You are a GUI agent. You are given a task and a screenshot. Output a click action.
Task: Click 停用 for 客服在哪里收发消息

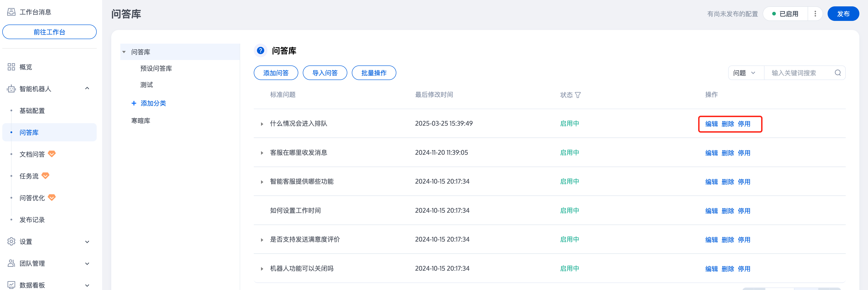(744, 153)
